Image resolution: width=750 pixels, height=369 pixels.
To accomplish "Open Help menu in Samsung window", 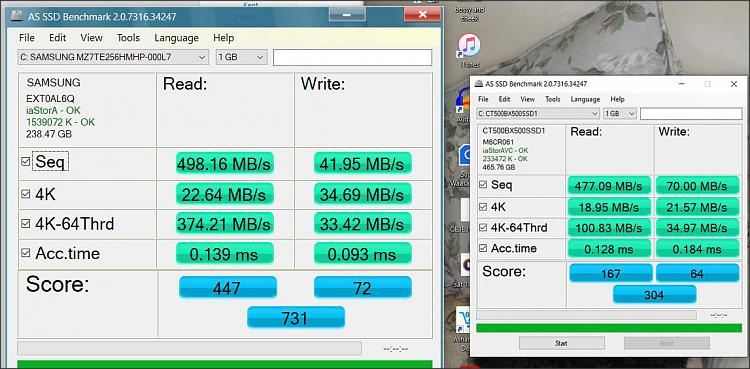I will pyautogui.click(x=223, y=38).
